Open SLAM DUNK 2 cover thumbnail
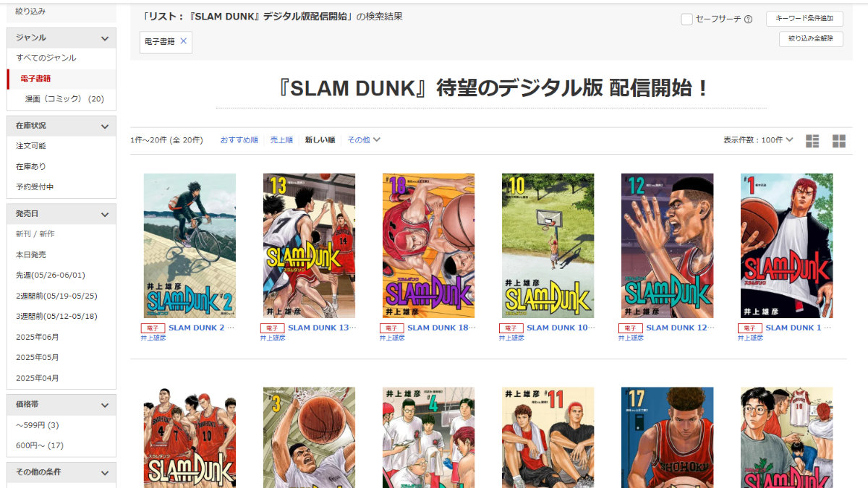Screen dimensions: 868x488 (x=190, y=246)
